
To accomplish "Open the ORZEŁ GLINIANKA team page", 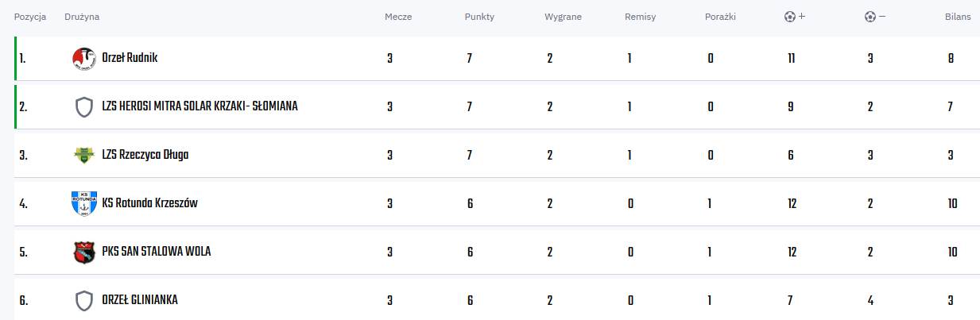I will (x=140, y=300).
